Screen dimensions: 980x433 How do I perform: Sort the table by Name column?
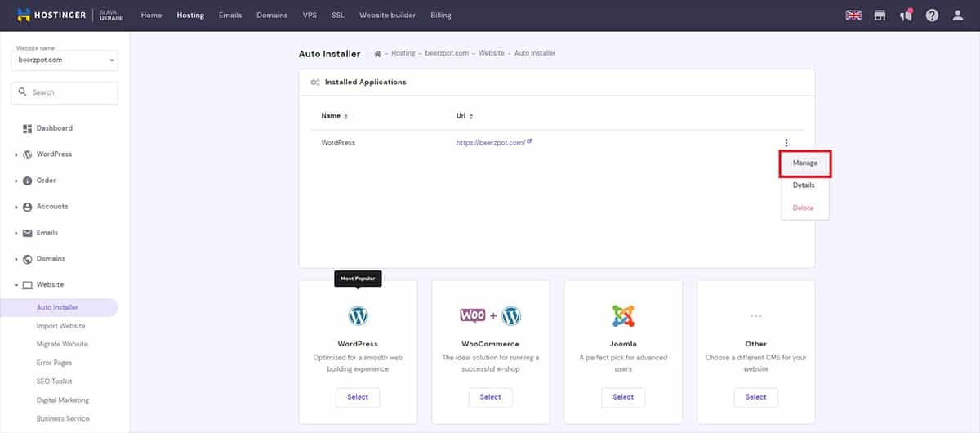[x=334, y=116]
